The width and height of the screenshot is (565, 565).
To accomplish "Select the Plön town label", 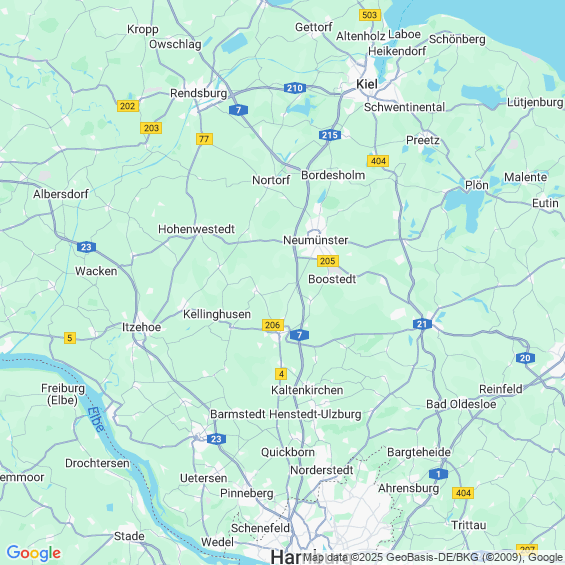I will click(477, 185).
